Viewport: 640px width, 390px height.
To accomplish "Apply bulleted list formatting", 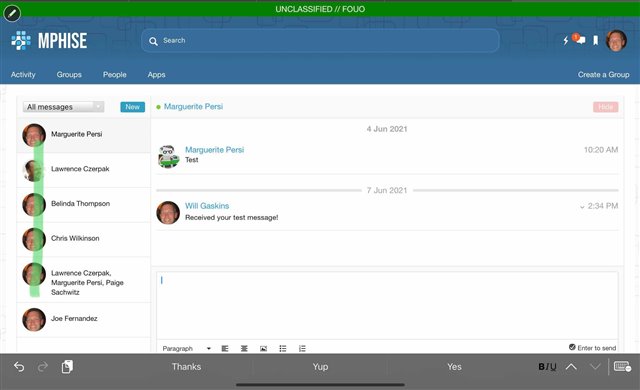I will click(x=282, y=348).
